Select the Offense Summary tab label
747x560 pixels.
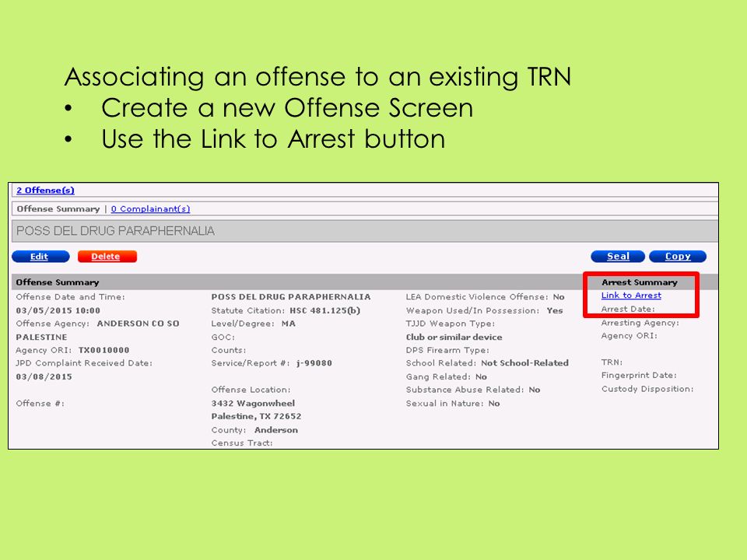(58, 209)
